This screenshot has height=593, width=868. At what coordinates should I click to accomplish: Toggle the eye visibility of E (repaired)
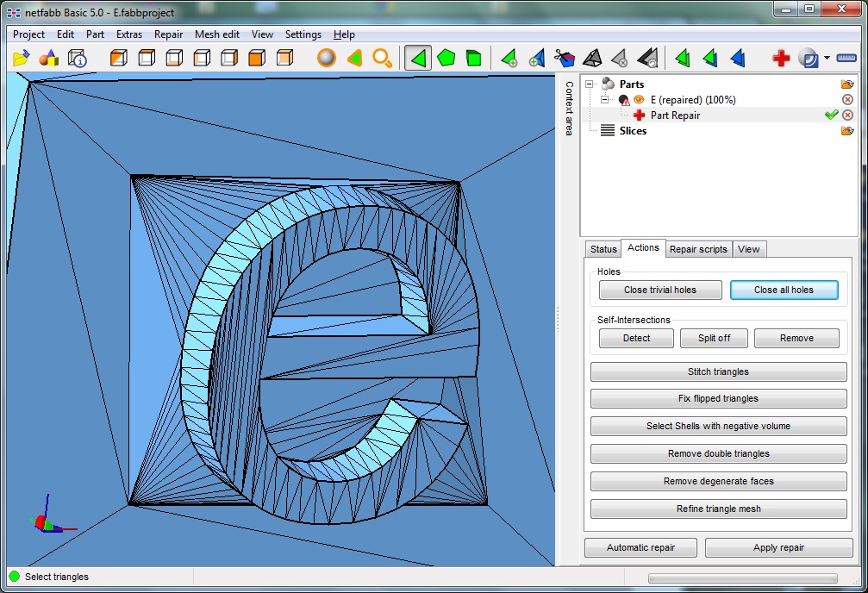[639, 100]
